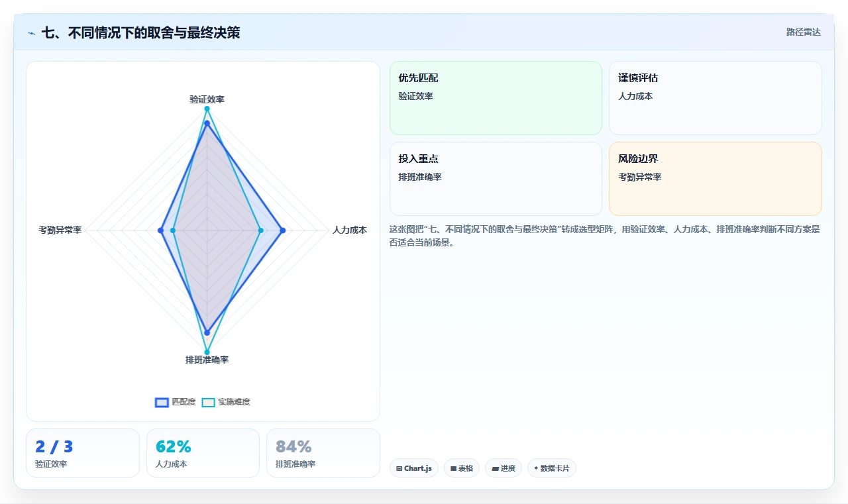Screen dimensions: 848x504
Task: Click the 进度 tag
Action: point(503,468)
